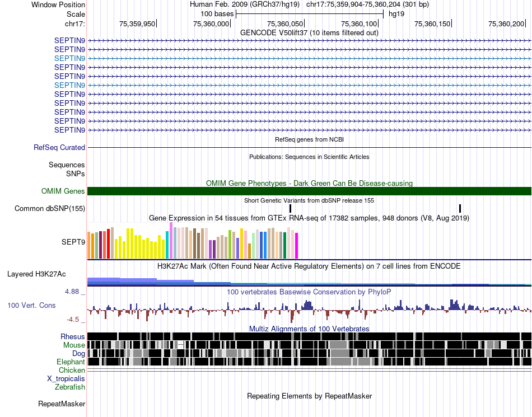Image resolution: width=532 pixels, height=417 pixels.
Task: Open the RefSeq genes from NCBI title
Action: 309,139
